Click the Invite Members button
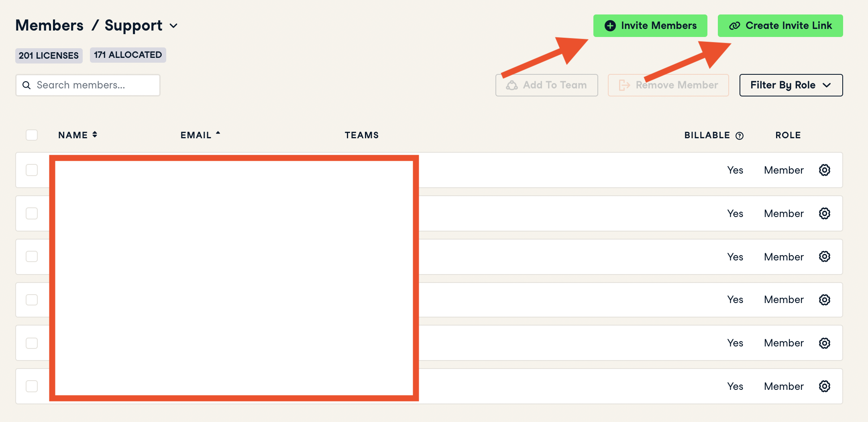Image resolution: width=868 pixels, height=422 pixels. pyautogui.click(x=650, y=26)
